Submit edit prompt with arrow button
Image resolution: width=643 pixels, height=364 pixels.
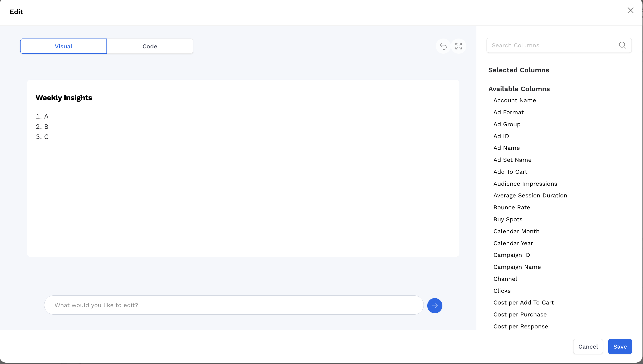click(435, 306)
